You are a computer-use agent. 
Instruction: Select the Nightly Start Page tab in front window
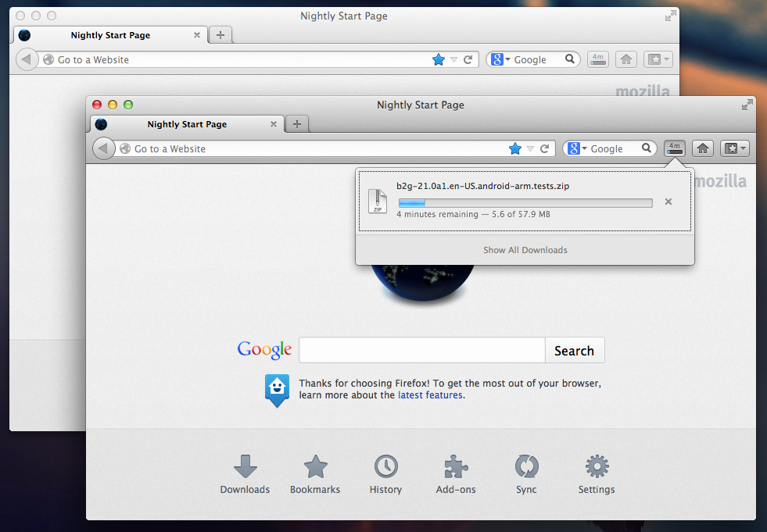pyautogui.click(x=187, y=124)
